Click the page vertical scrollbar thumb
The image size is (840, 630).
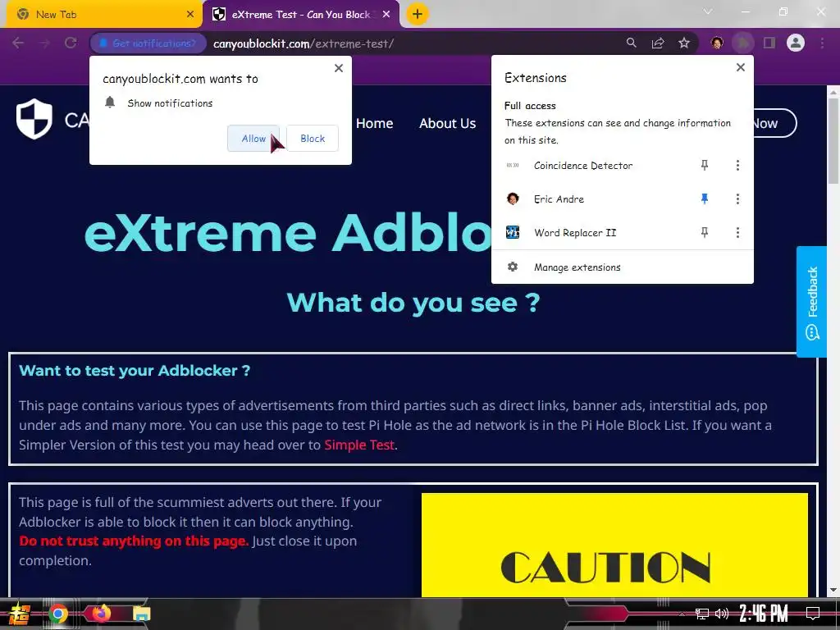[833, 140]
